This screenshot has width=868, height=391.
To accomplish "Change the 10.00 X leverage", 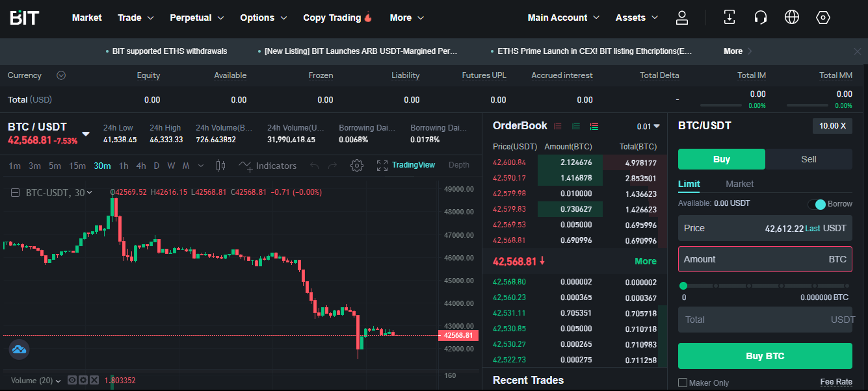I will (x=832, y=126).
